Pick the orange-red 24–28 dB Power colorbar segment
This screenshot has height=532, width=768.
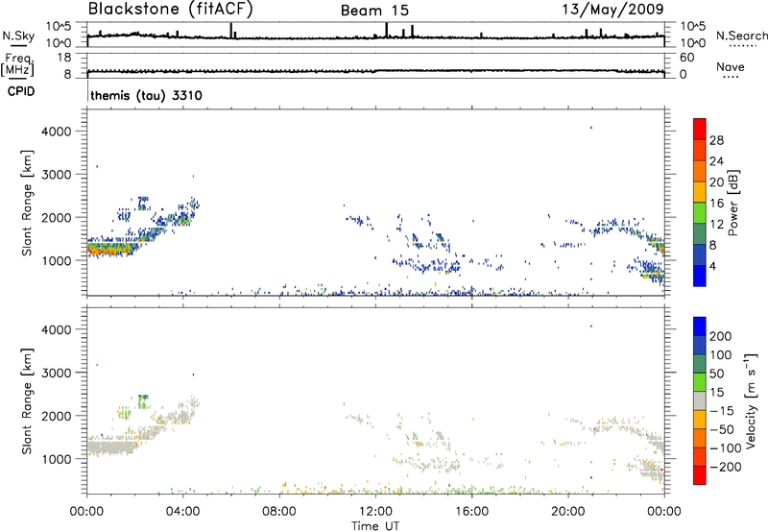(700, 150)
